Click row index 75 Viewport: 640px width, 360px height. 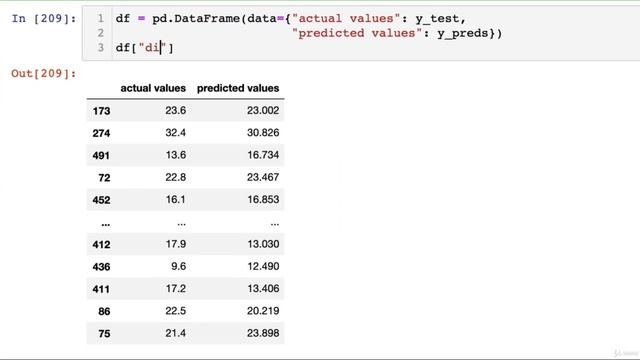(x=104, y=333)
